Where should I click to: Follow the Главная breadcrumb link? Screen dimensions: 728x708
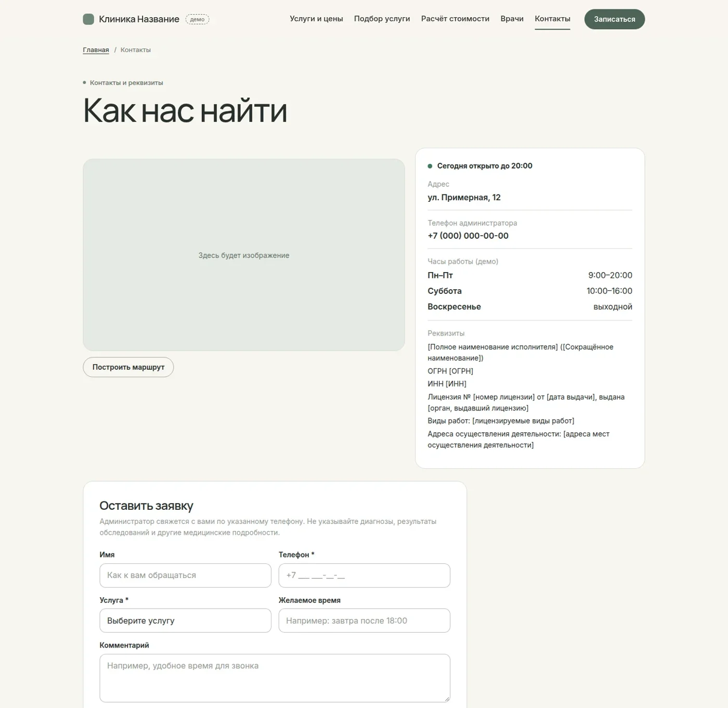point(96,50)
